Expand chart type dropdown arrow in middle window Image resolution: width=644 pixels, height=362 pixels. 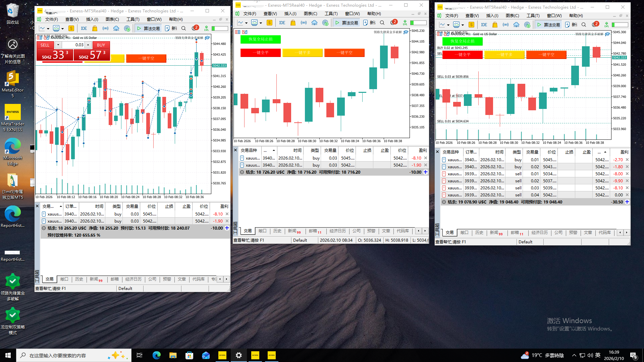(x=246, y=23)
